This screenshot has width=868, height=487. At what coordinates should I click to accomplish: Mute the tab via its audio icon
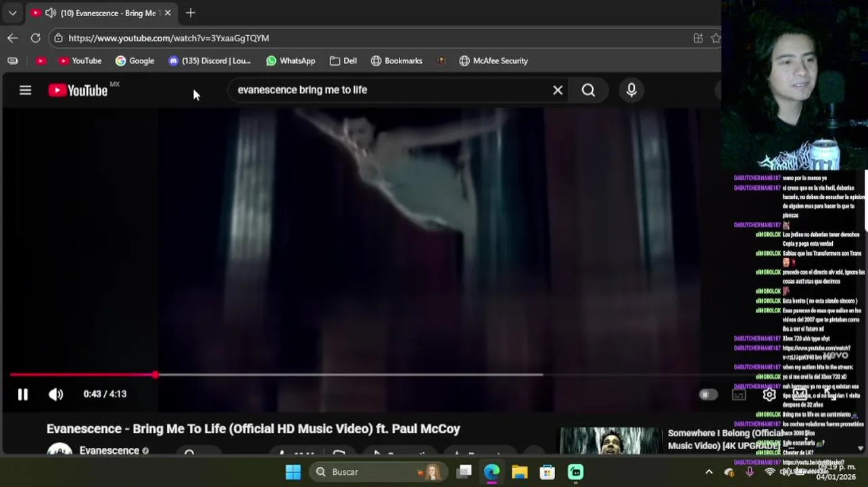click(51, 13)
